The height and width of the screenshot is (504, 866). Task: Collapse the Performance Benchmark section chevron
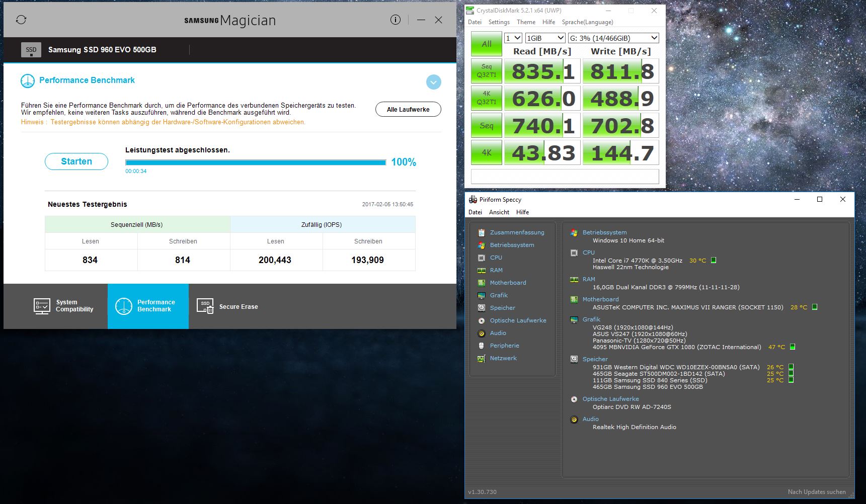click(433, 82)
